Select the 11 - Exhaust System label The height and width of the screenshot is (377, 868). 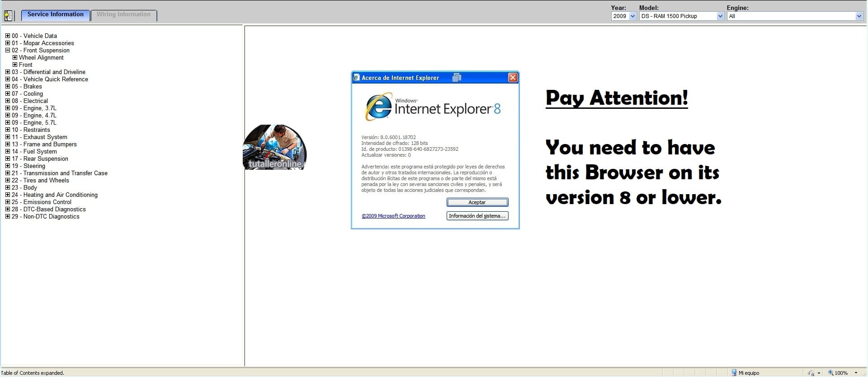pyautogui.click(x=39, y=137)
